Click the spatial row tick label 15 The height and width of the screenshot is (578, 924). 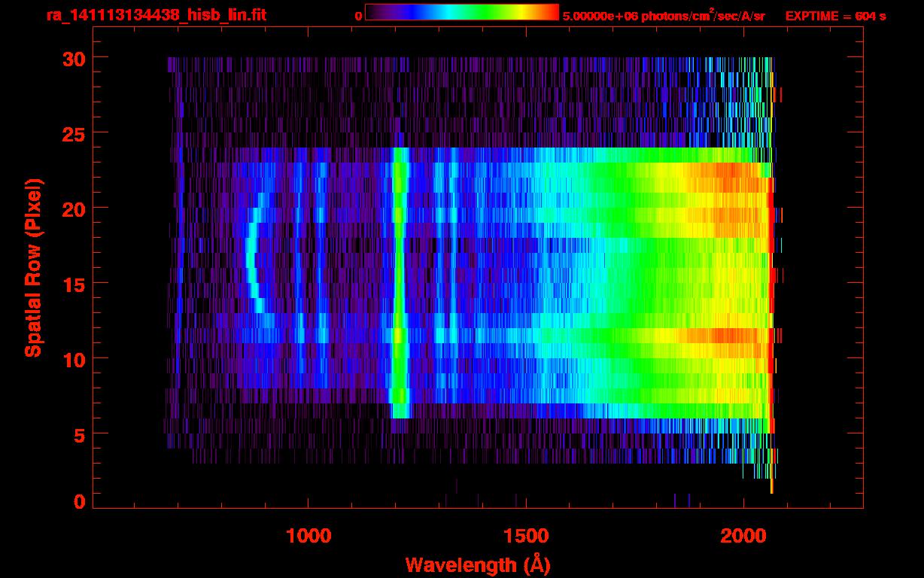click(74, 284)
